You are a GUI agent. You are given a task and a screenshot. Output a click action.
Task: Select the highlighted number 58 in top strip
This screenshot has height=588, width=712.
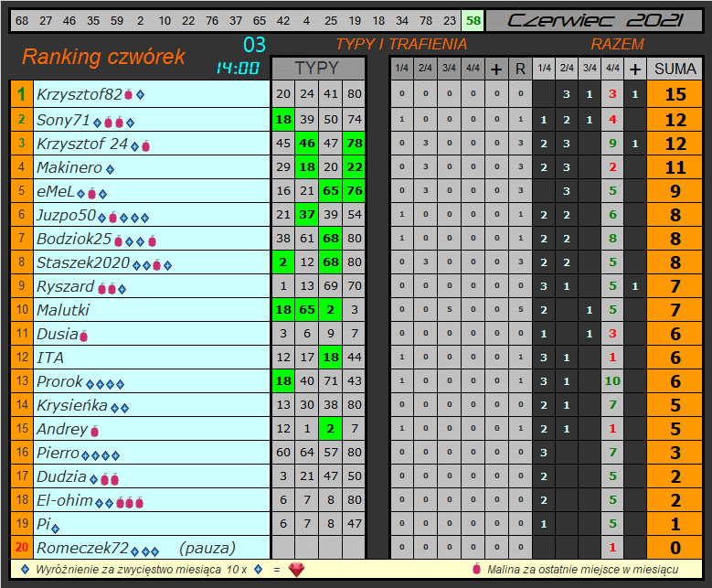point(473,20)
